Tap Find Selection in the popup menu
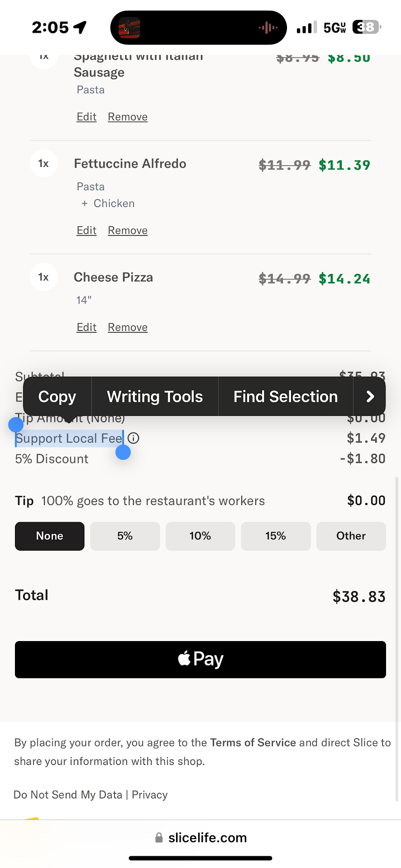The width and height of the screenshot is (401, 868). click(286, 396)
